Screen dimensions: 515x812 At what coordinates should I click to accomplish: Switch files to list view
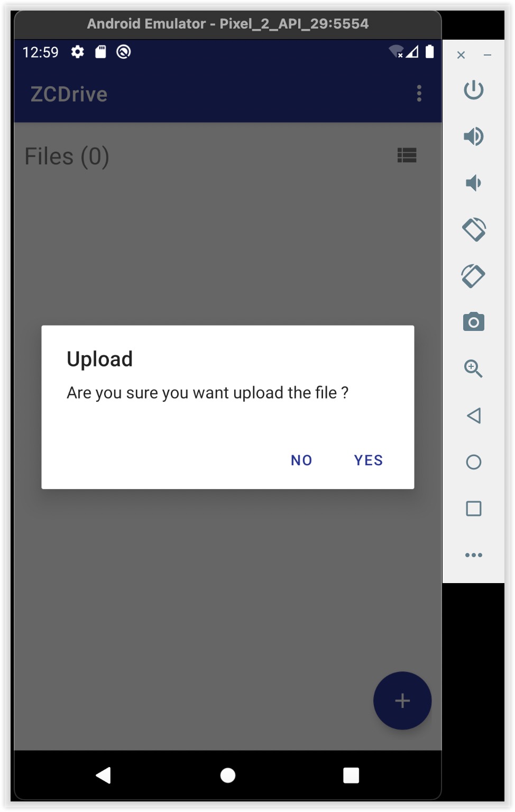click(407, 155)
